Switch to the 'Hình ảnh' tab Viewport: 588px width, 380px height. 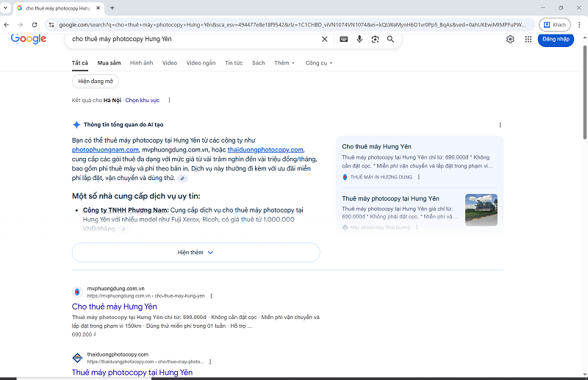pos(141,63)
